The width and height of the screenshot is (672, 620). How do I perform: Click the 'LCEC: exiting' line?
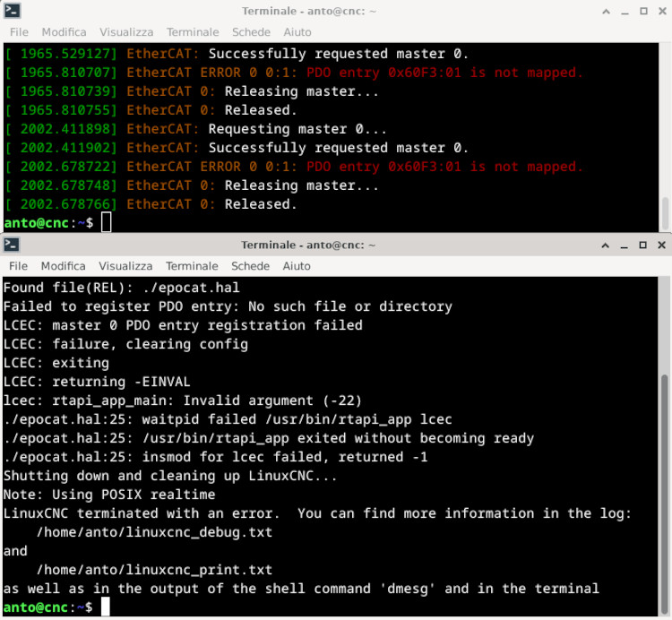tap(56, 363)
